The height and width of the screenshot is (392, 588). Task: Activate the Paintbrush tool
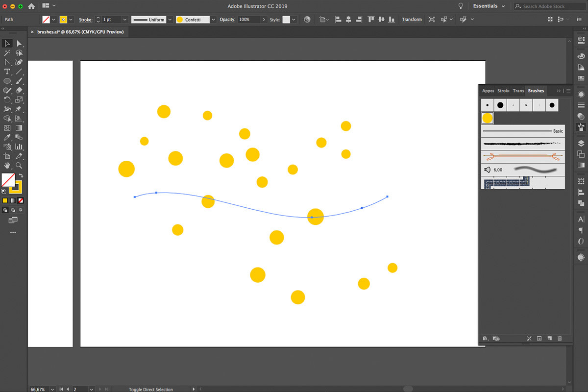(19, 81)
